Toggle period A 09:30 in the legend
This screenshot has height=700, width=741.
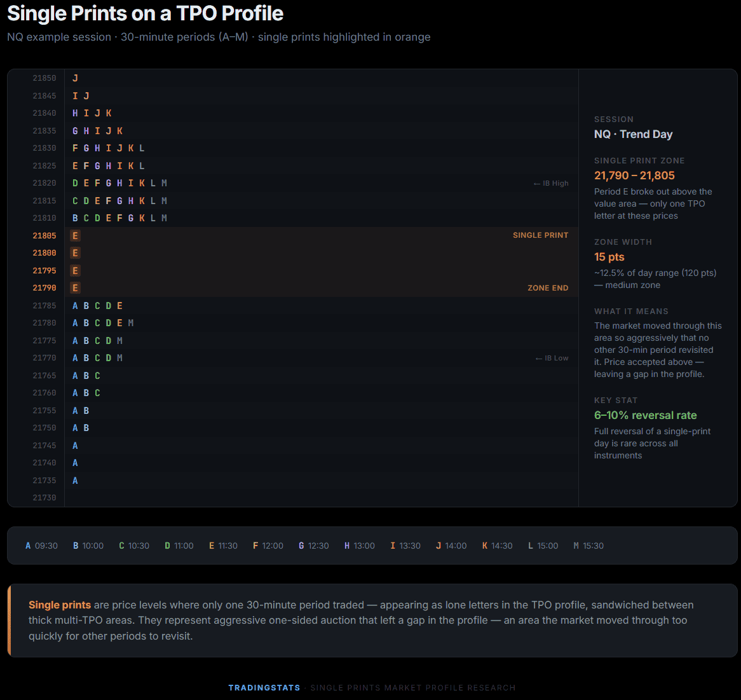[x=41, y=546]
